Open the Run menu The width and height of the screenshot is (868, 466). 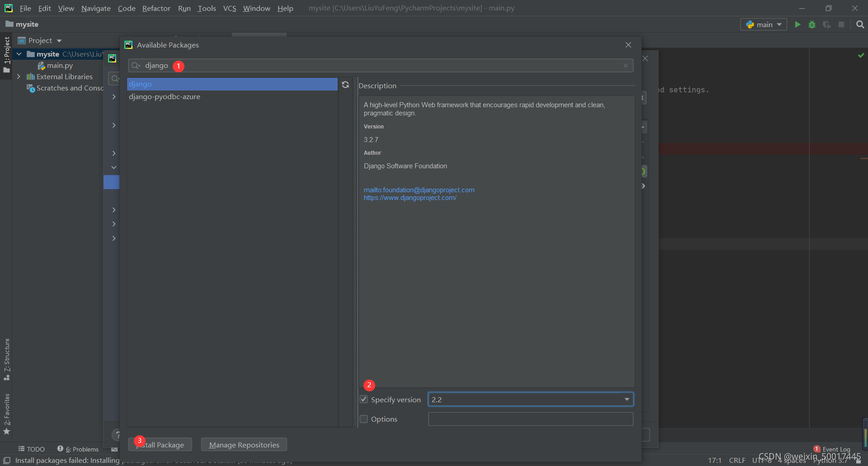(184, 8)
